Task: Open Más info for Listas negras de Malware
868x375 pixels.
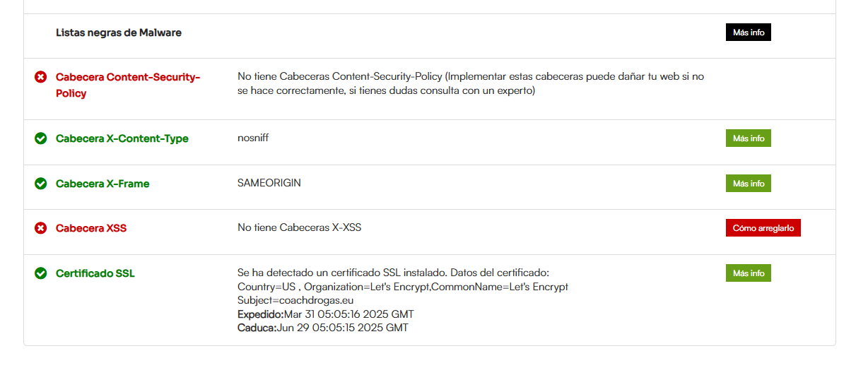Action: point(748,32)
